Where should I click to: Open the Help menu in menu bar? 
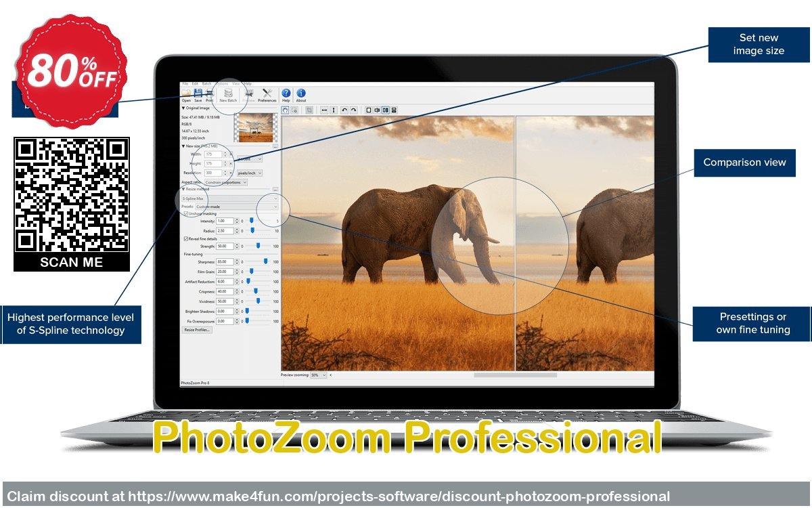pyautogui.click(x=248, y=84)
